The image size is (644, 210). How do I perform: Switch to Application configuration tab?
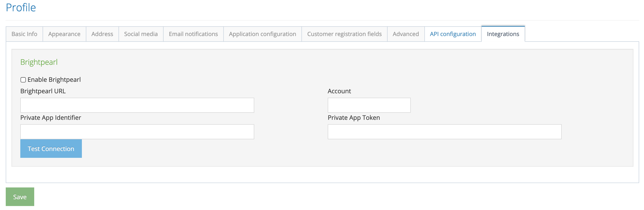[262, 34]
